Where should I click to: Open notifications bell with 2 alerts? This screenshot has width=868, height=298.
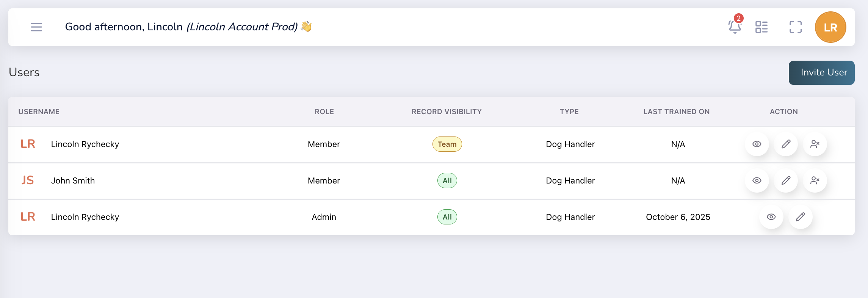[x=735, y=26]
